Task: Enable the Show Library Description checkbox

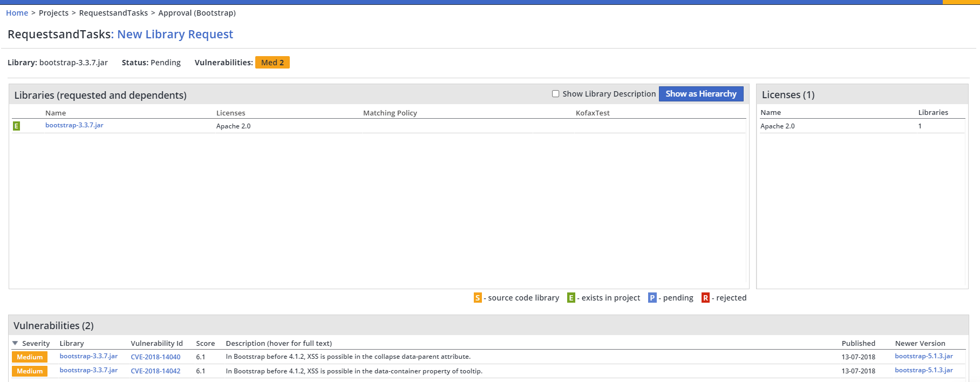Action: click(x=555, y=94)
